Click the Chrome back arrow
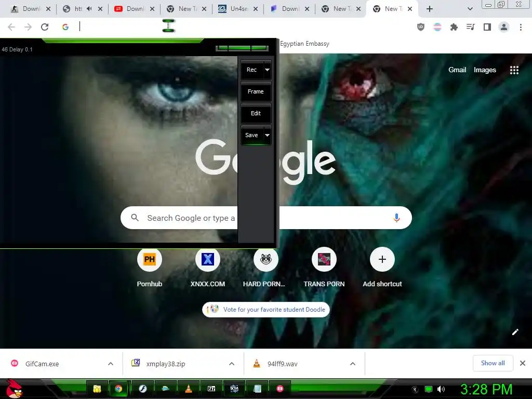Image resolution: width=532 pixels, height=399 pixels. click(x=11, y=27)
